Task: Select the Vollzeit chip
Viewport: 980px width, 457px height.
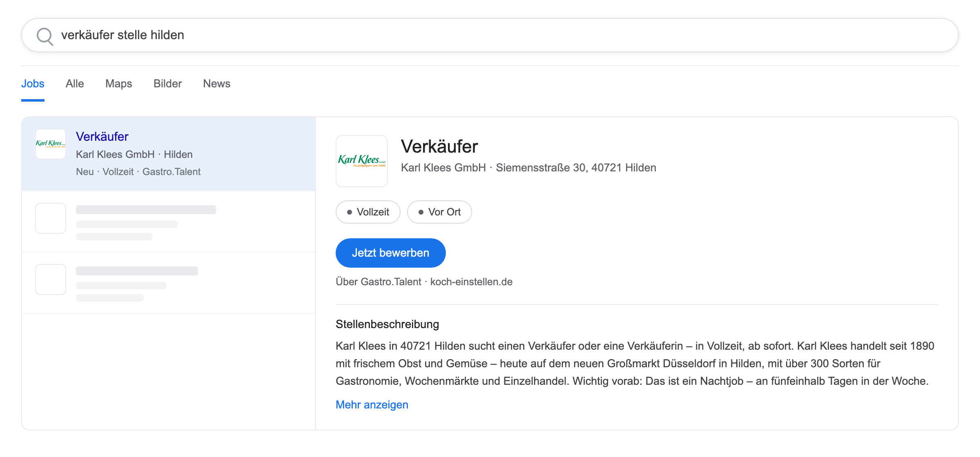Action: pos(368,212)
